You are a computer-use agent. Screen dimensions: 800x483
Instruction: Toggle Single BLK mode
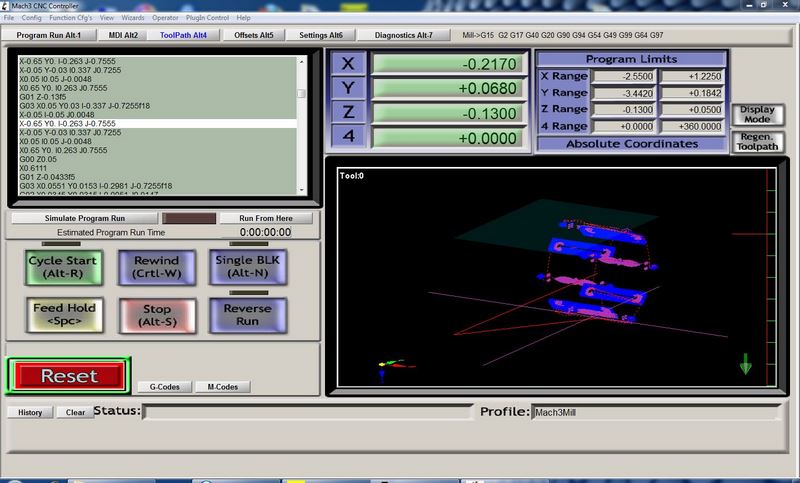(247, 267)
